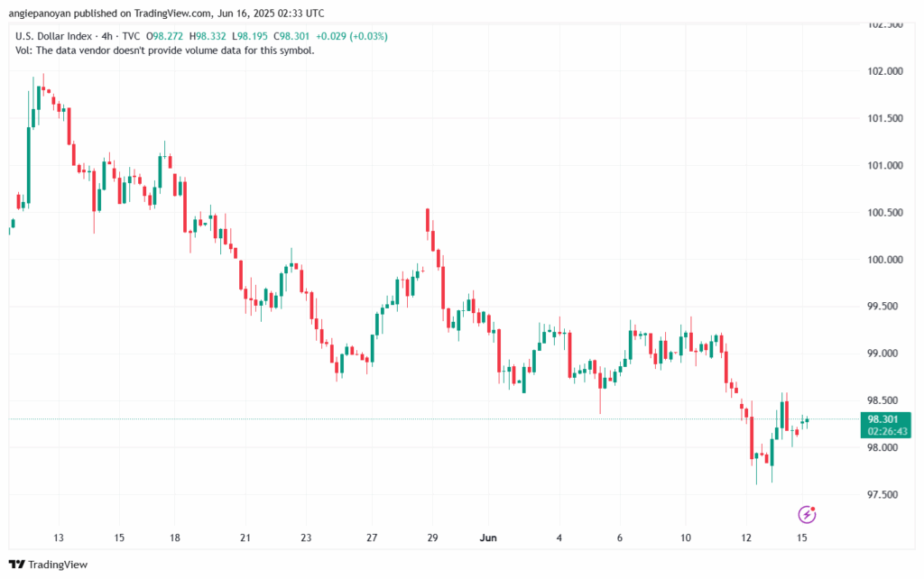Screen dimensions: 924x579
Task: Click the date label 12 on time axis
Action: 746,538
